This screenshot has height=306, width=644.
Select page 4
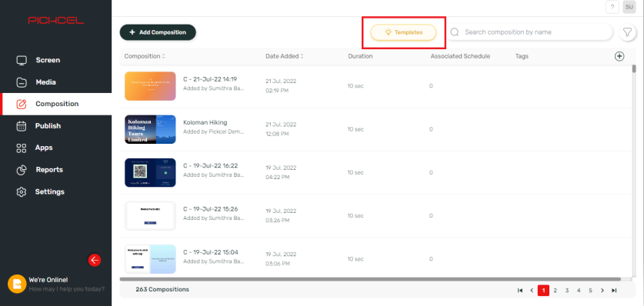click(x=579, y=291)
